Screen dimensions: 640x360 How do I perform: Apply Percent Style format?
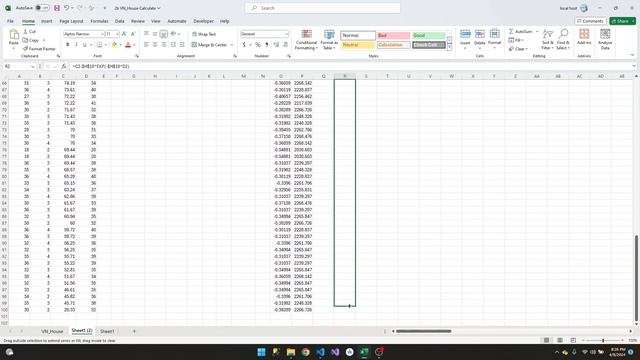[258, 44]
